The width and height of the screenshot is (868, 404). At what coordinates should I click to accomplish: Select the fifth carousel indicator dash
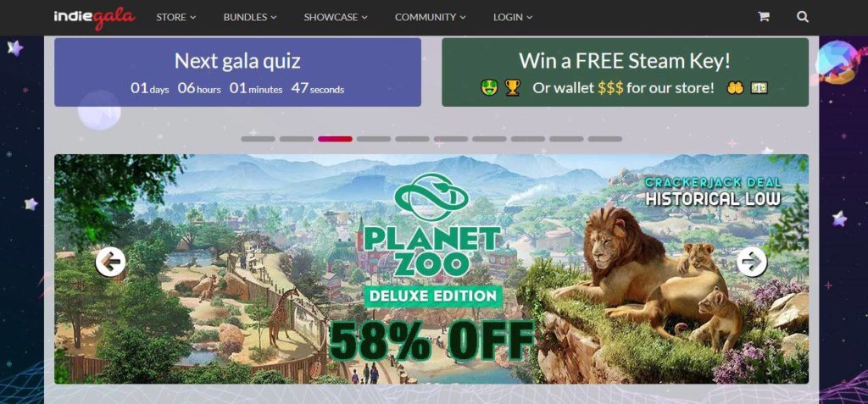pyautogui.click(x=413, y=139)
